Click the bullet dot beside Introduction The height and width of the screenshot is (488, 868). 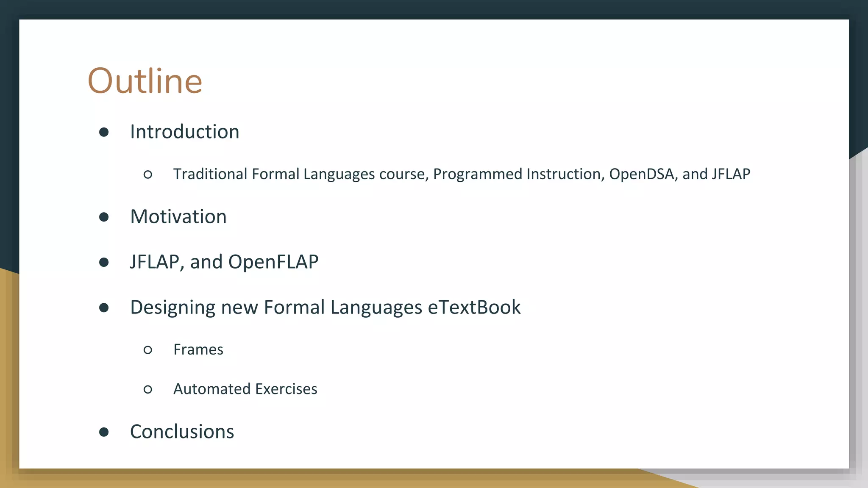104,132
